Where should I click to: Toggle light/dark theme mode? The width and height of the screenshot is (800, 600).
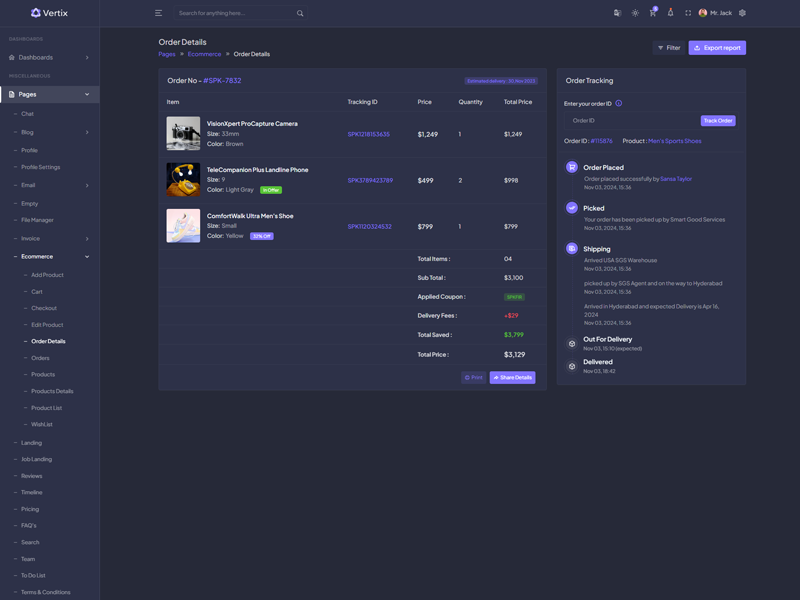point(635,13)
